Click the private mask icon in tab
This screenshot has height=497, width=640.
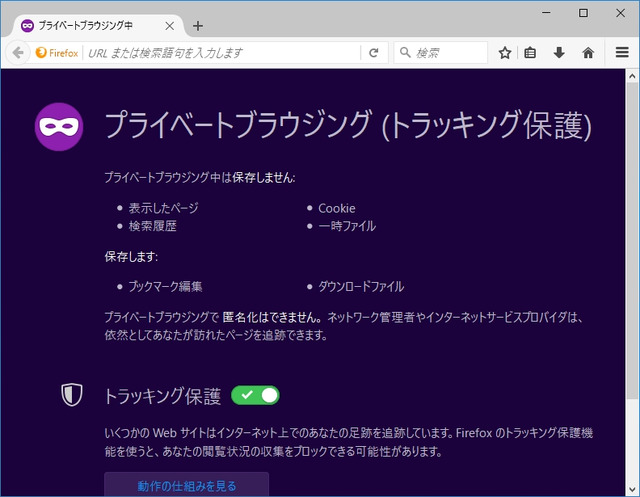click(27, 26)
